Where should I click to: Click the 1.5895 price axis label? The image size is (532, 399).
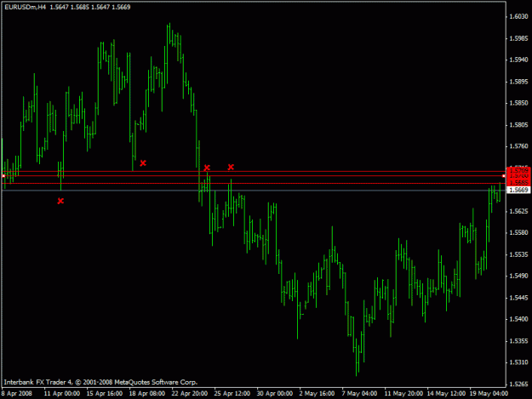coord(518,82)
